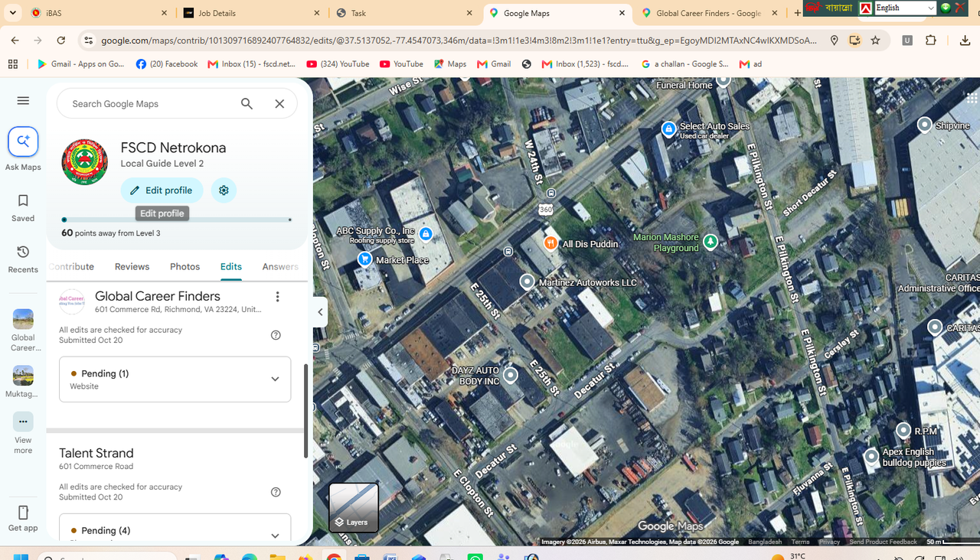
Task: Open profile settings gear icon
Action: (x=224, y=190)
